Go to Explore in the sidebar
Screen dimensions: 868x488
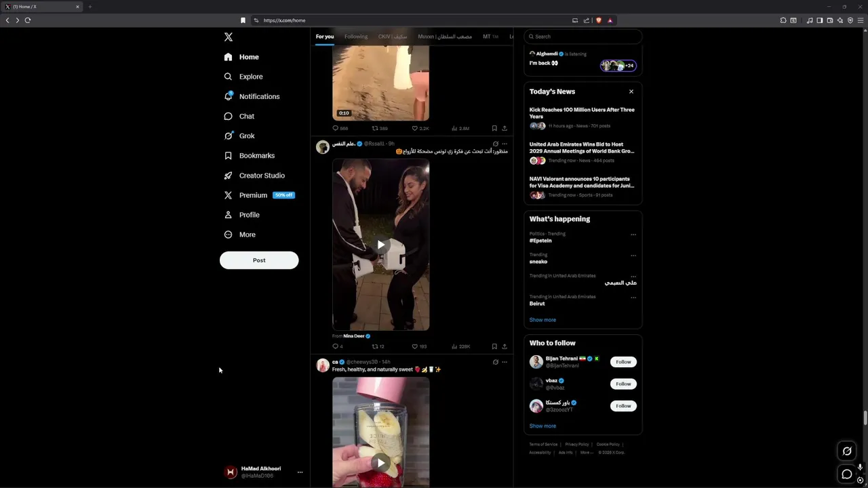point(243,77)
